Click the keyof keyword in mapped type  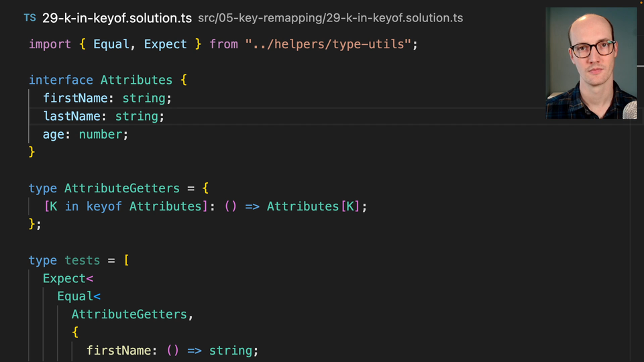[x=104, y=206]
